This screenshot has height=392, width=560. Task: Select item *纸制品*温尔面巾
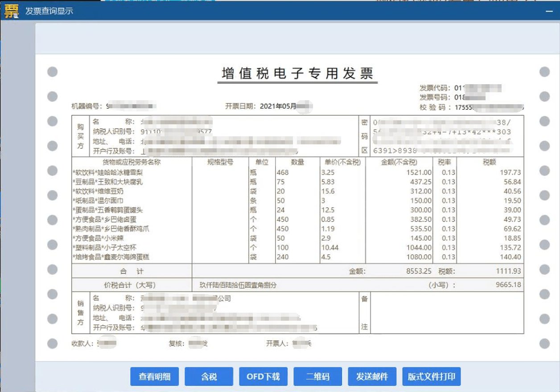pos(98,200)
